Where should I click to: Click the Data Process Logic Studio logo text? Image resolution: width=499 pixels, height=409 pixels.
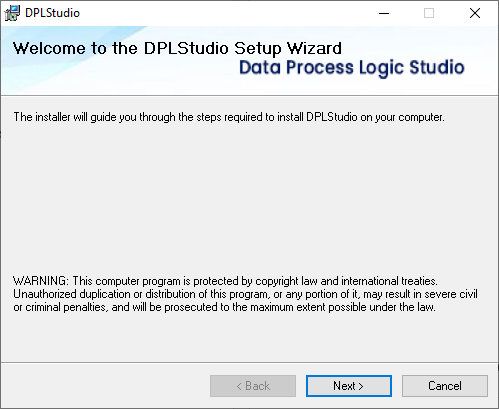click(352, 68)
